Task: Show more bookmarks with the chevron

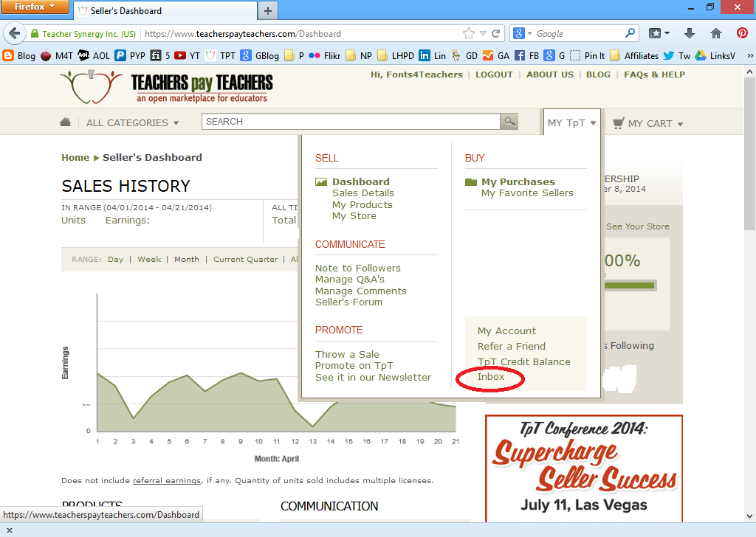Action: click(x=750, y=56)
